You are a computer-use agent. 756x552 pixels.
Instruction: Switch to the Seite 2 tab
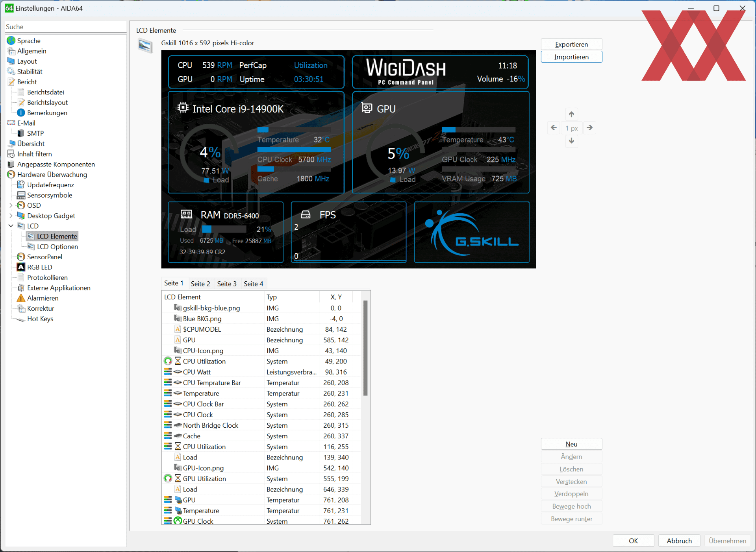(200, 284)
